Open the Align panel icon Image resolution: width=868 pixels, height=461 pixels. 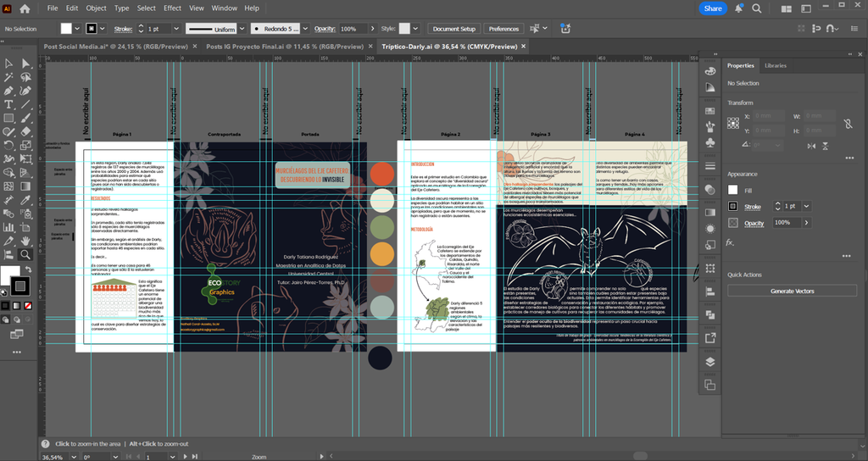pos(710,292)
